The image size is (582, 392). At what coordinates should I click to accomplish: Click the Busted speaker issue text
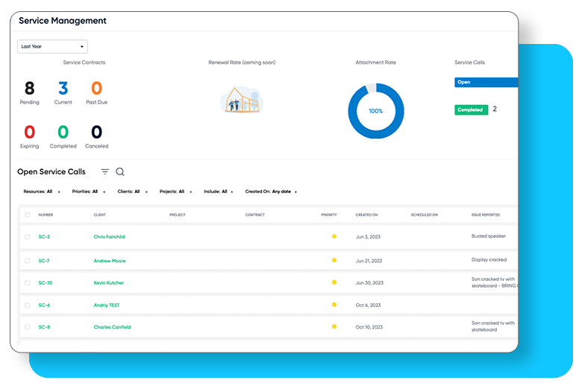(489, 235)
